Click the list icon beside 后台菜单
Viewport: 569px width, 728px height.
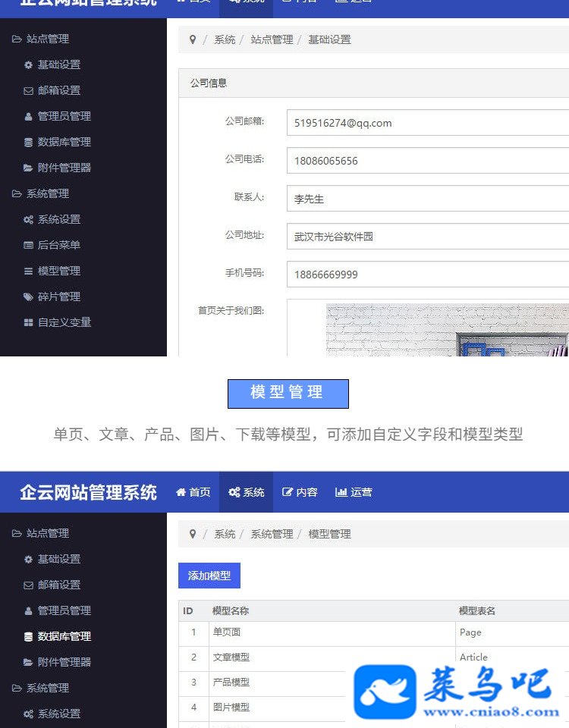28,245
